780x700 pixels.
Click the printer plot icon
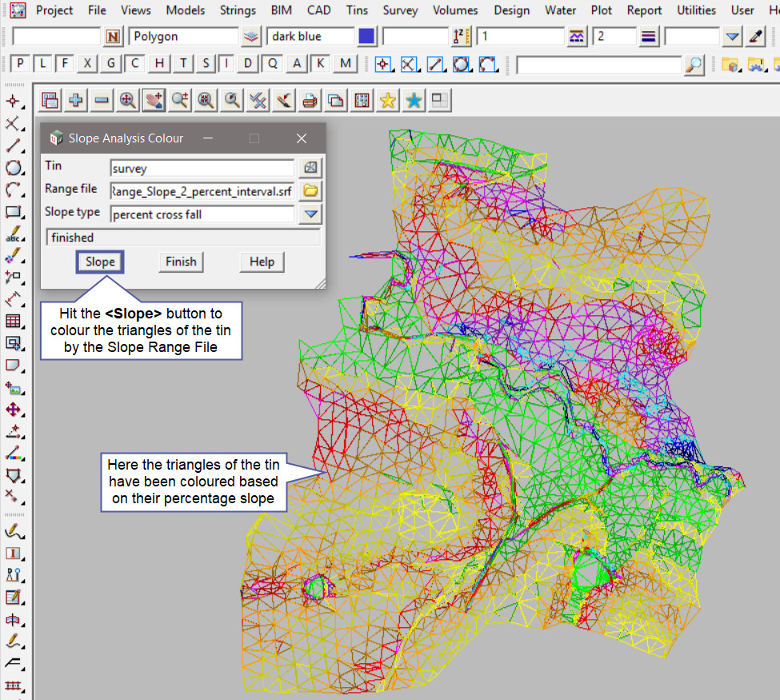click(x=310, y=100)
